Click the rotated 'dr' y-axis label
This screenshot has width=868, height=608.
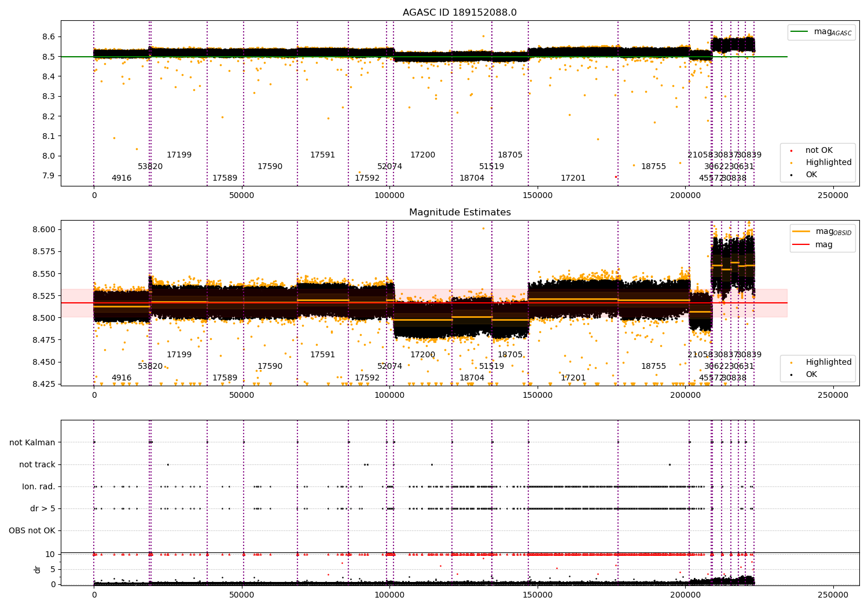click(x=38, y=569)
